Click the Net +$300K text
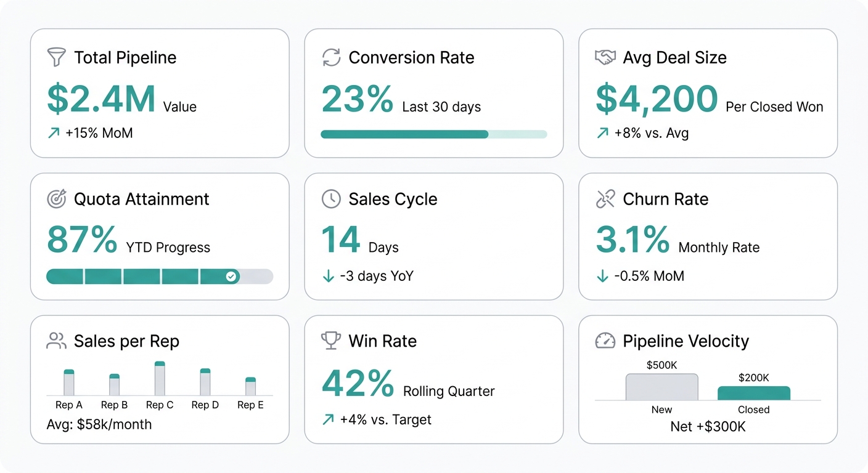The width and height of the screenshot is (868, 473). (708, 426)
